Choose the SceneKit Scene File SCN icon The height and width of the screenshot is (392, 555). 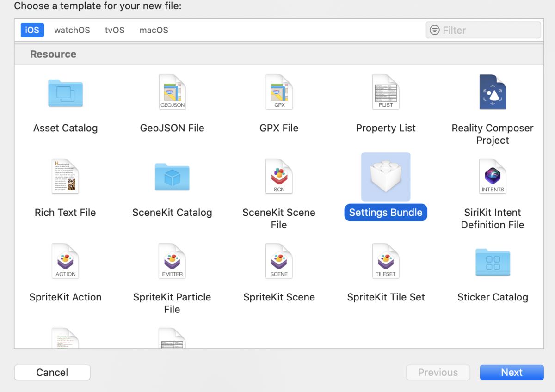point(279,177)
